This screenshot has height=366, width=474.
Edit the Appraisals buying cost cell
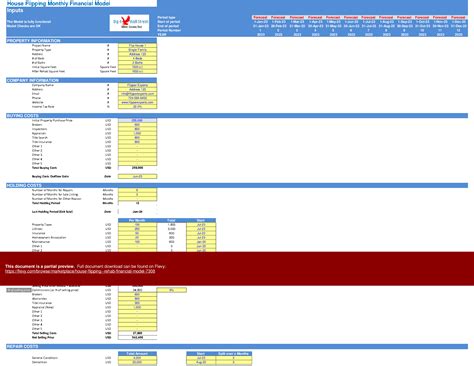coord(137,133)
